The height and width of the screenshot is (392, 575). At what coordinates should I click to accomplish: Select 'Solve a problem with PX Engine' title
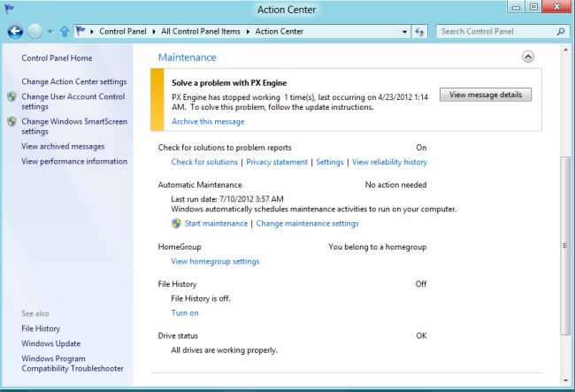[x=229, y=83]
